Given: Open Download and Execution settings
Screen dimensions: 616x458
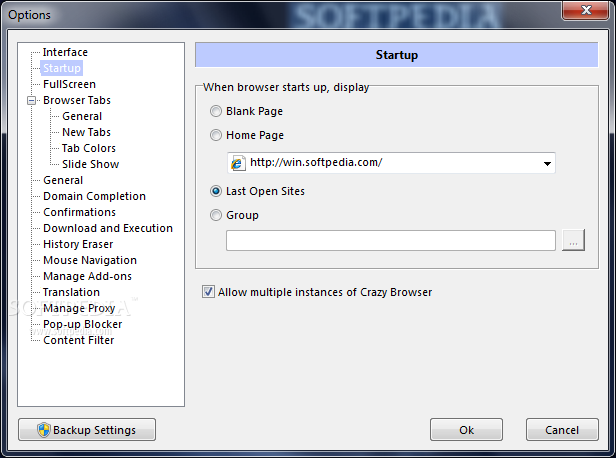Looking at the screenshot, I should point(108,228).
